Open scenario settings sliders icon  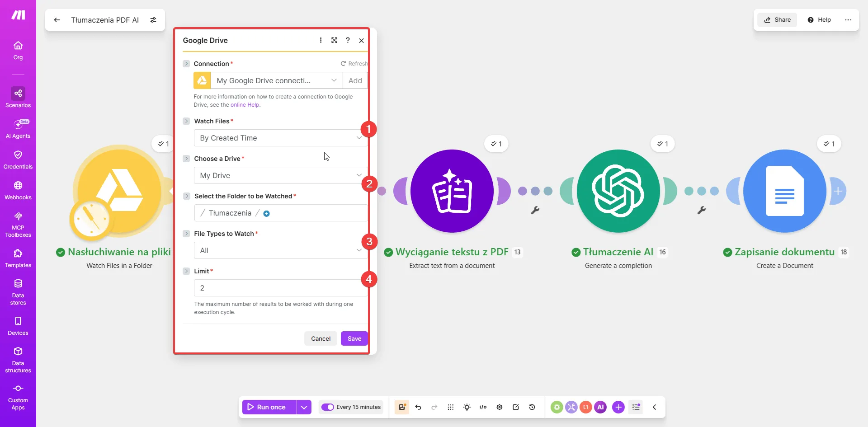click(x=153, y=20)
